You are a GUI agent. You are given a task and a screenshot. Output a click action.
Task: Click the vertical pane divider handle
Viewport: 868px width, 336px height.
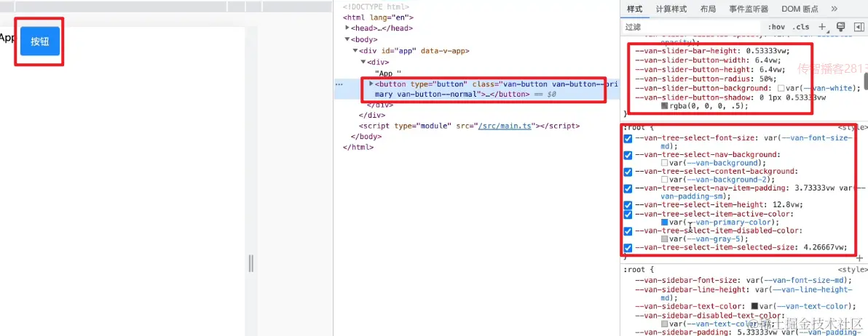250,263
